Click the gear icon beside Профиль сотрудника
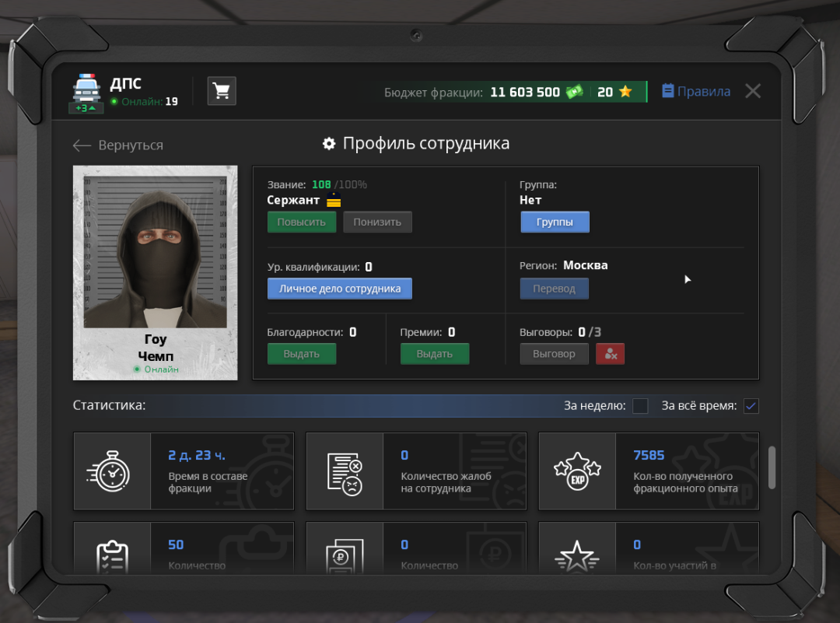840x623 pixels. click(329, 144)
